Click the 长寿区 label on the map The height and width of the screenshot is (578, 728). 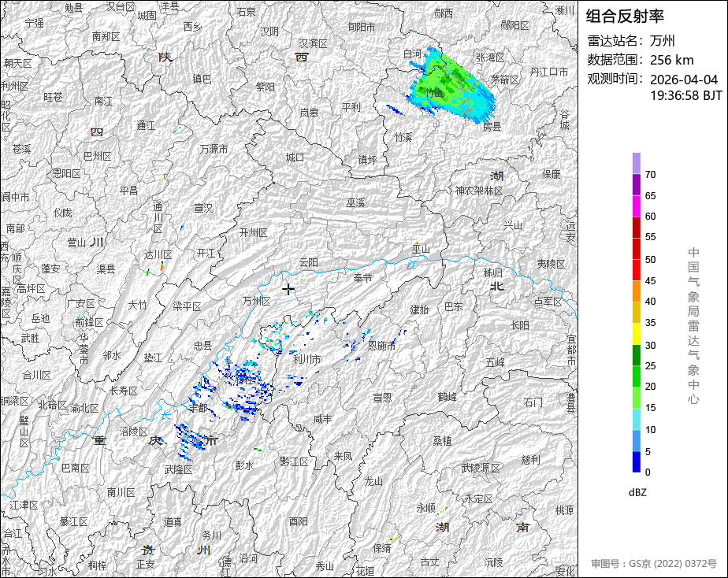pos(124,391)
